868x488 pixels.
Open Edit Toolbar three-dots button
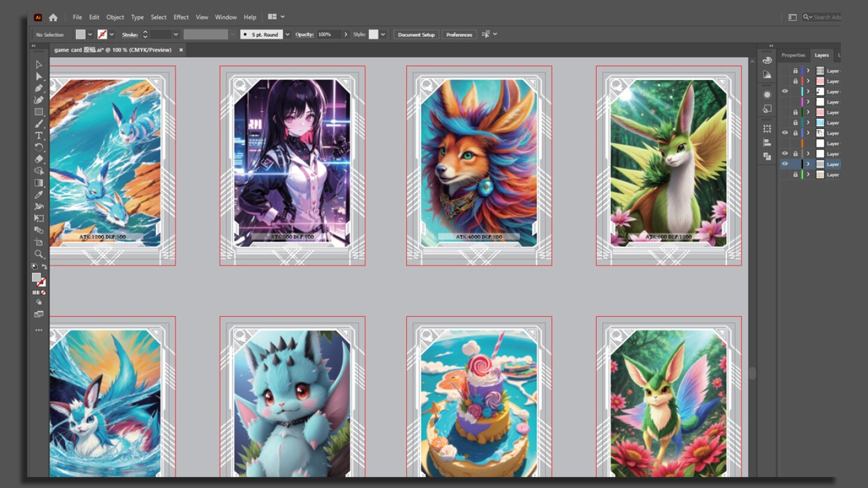(x=39, y=330)
